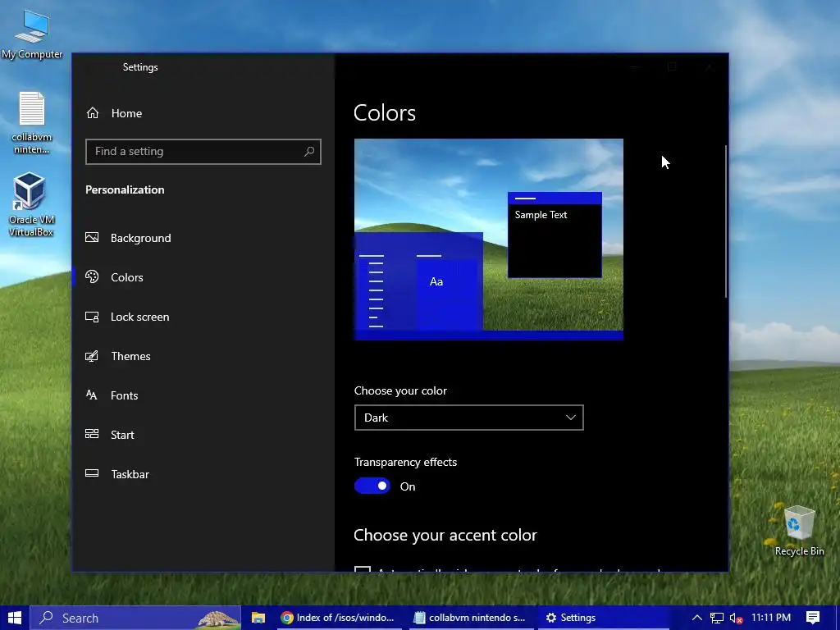The width and height of the screenshot is (840, 630).
Task: Click the magnifier icon in taskbar Search
Action: coord(47,617)
